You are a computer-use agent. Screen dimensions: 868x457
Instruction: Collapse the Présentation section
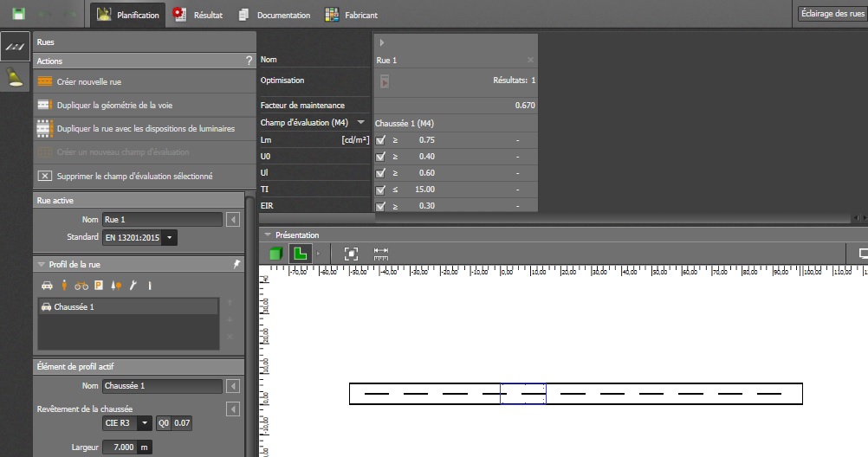[268, 235]
